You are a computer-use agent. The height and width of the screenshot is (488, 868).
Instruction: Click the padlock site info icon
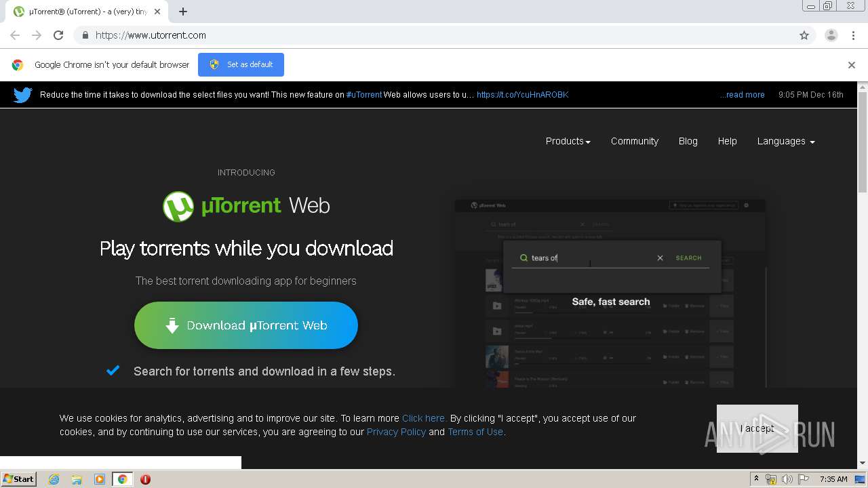point(85,35)
